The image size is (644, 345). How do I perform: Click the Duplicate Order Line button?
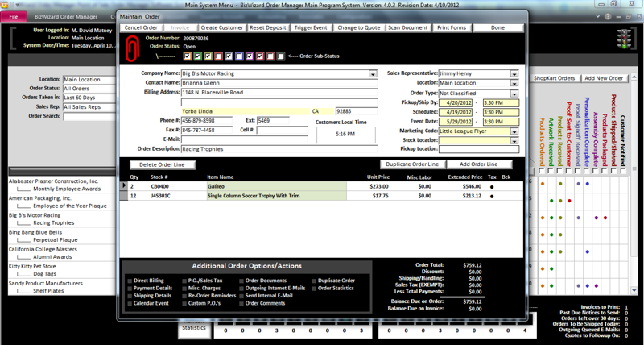(412, 164)
